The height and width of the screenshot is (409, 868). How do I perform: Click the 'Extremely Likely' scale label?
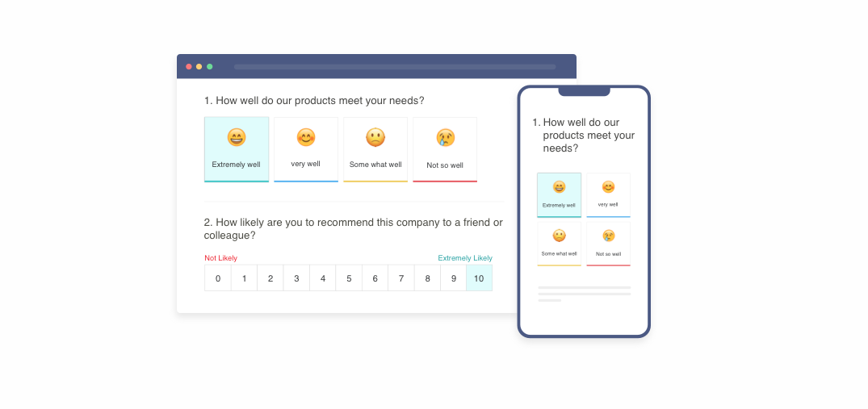(x=465, y=258)
